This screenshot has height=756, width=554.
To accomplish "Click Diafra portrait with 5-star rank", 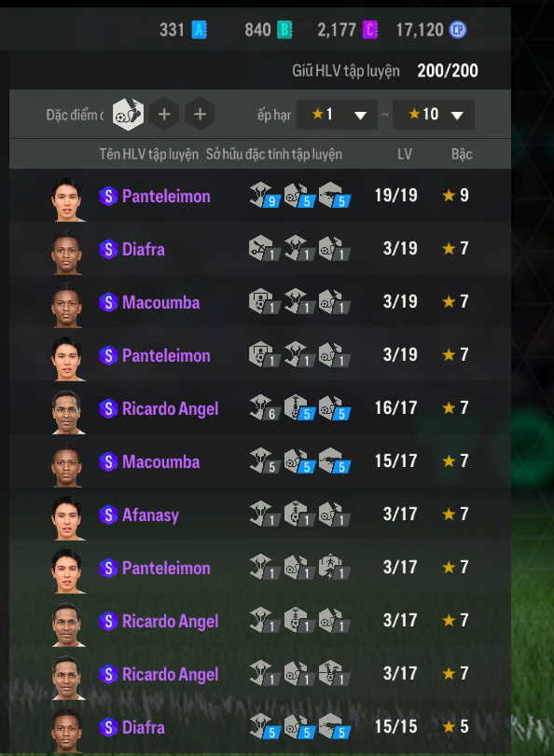I will [66, 730].
